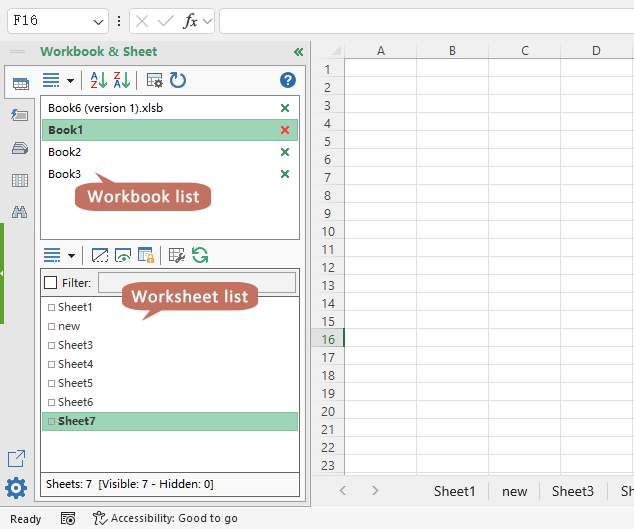Viewport: 634px width, 529px height.
Task: Select Book3 in workbook list
Action: (x=170, y=174)
